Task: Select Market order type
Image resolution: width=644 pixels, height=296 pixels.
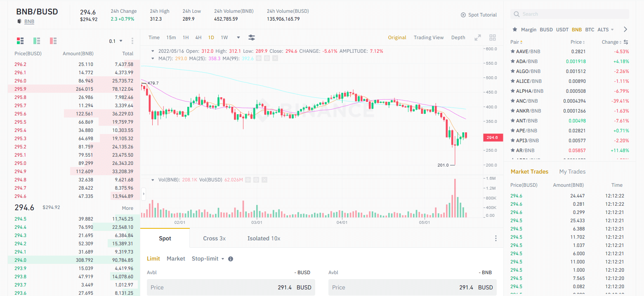Action: (176, 259)
